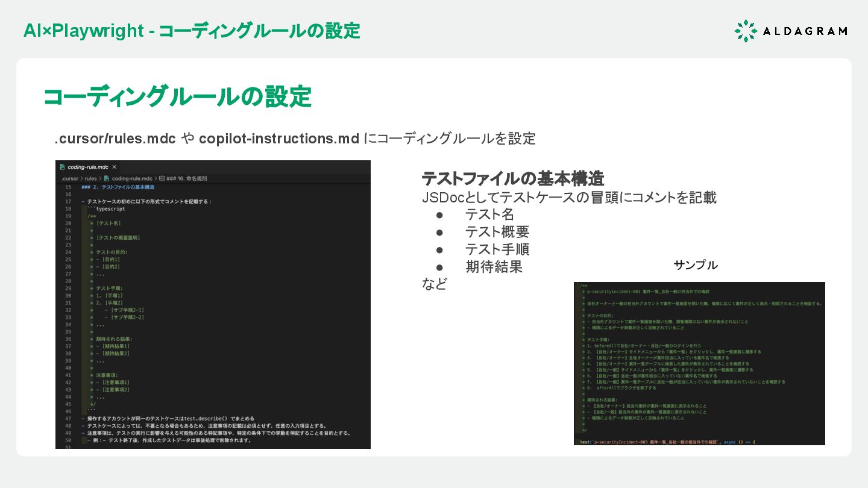Click '- [期待結果1]' on line 37
The image size is (868, 488).
(x=113, y=346)
